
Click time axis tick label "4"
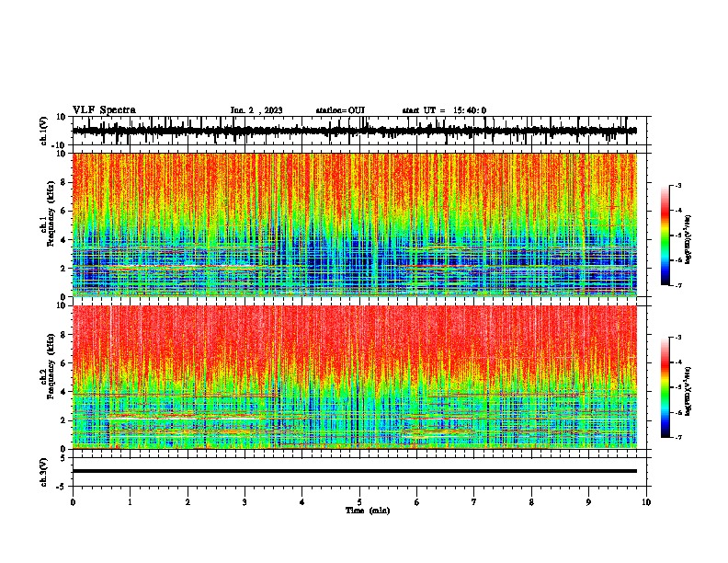point(302,502)
